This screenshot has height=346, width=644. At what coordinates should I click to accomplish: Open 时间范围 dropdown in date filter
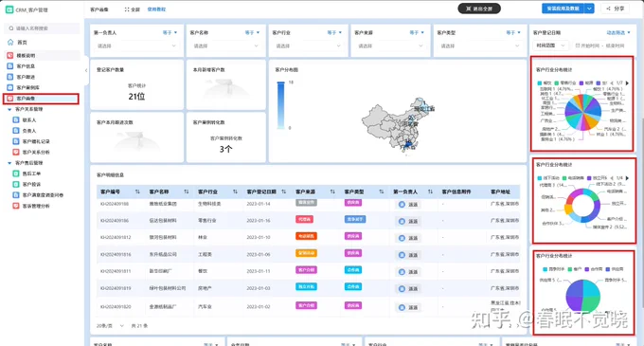pos(551,46)
